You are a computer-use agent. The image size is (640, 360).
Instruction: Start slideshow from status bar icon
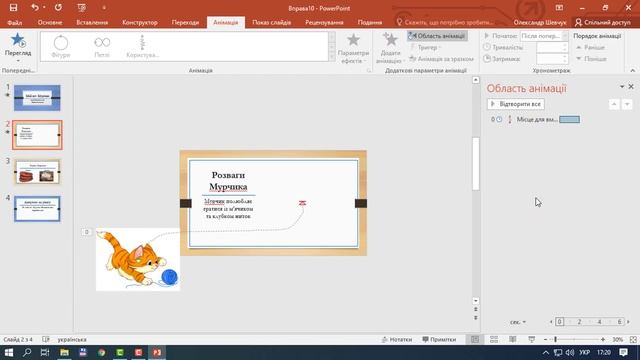click(531, 340)
